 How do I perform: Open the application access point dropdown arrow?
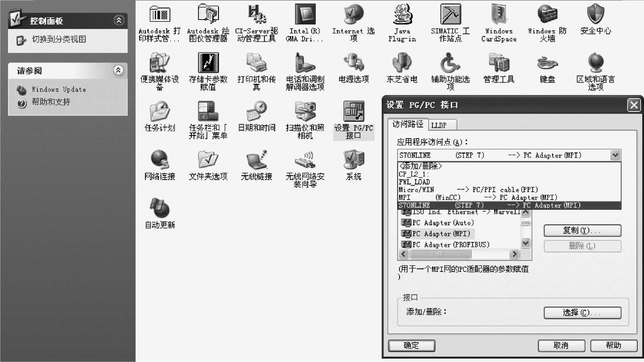coord(615,155)
